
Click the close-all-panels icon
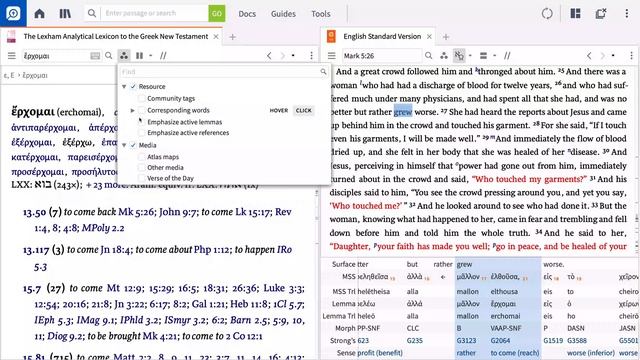(601, 13)
